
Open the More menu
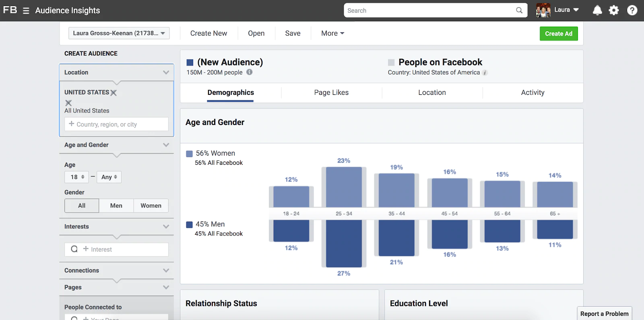332,33
